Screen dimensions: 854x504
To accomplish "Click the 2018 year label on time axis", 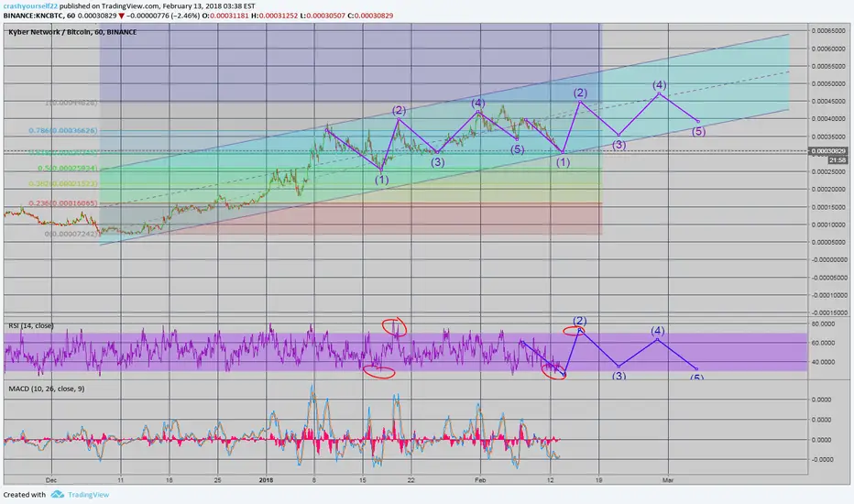I will coord(266,480).
